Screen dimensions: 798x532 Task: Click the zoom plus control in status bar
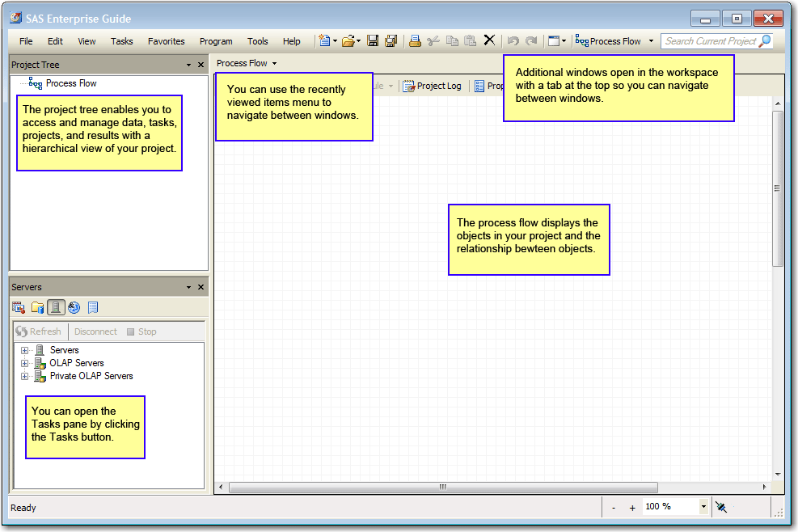632,507
